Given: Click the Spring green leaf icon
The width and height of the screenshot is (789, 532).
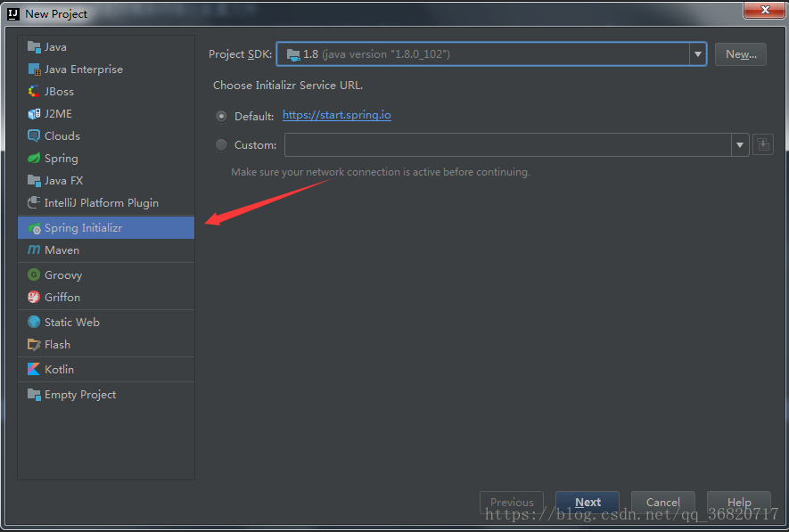Looking at the screenshot, I should [x=34, y=158].
